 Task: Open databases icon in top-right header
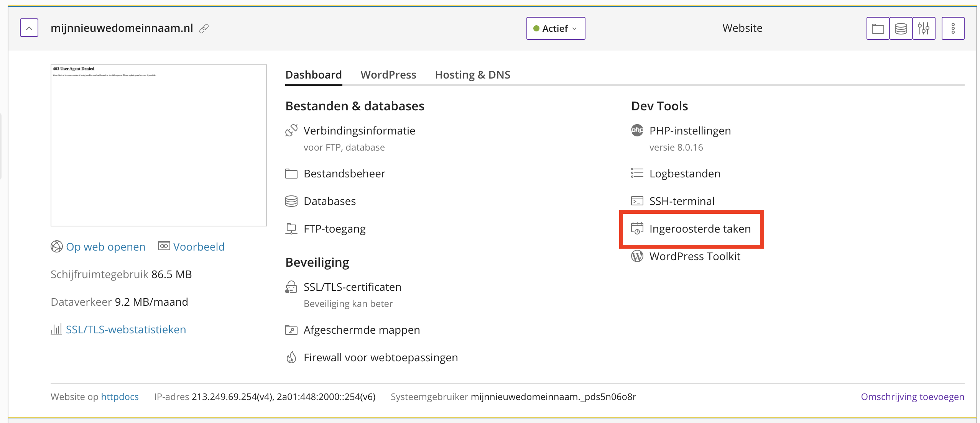(x=901, y=28)
